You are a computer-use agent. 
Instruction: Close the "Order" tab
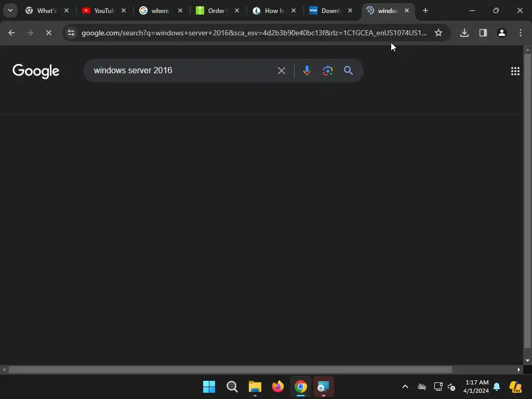(237, 10)
